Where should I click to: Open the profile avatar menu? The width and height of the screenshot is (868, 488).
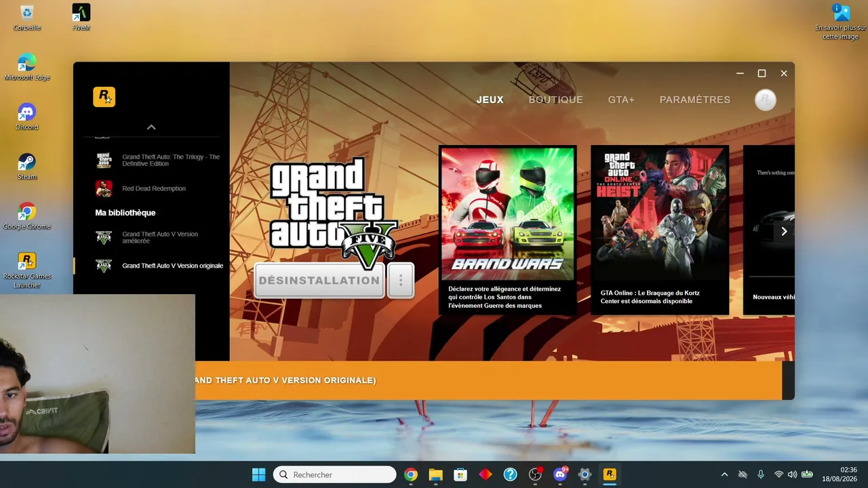click(x=766, y=100)
